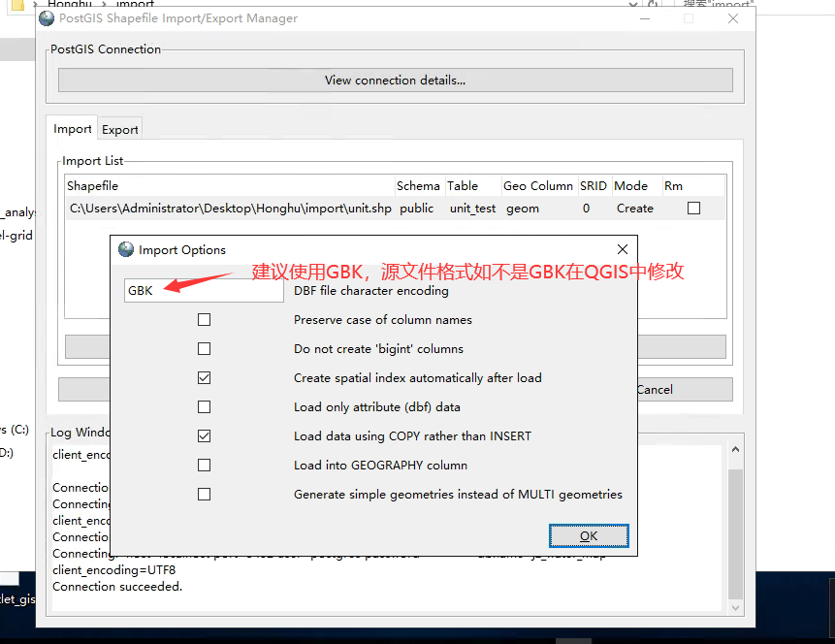The width and height of the screenshot is (835, 644).
Task: Click the log window scroll-down arrow
Action: click(x=734, y=606)
